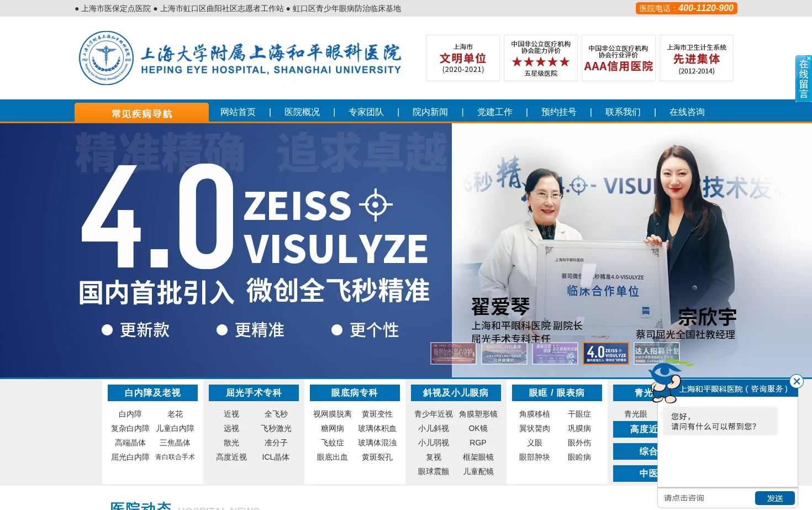The width and height of the screenshot is (812, 510).
Task: Open the OK镜 link
Action: coord(478,428)
